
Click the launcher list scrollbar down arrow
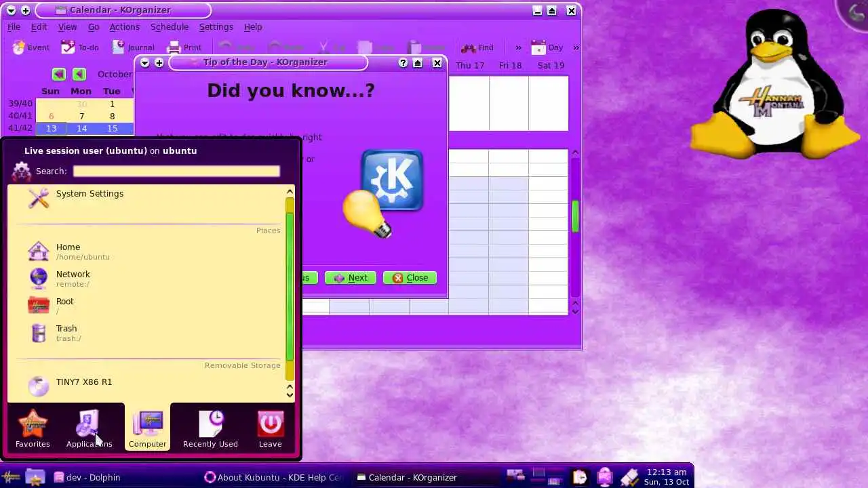290,394
